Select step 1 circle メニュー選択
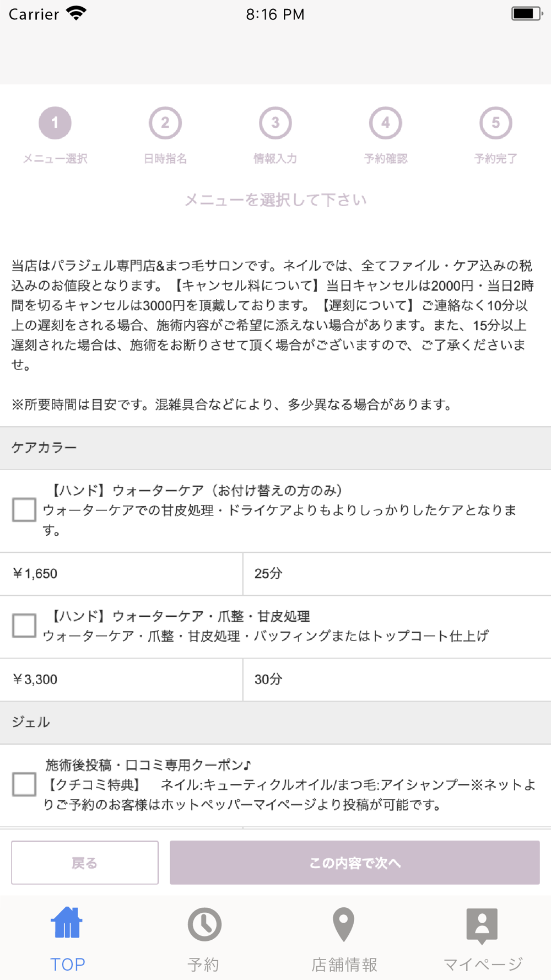The width and height of the screenshot is (551, 980). (x=55, y=123)
